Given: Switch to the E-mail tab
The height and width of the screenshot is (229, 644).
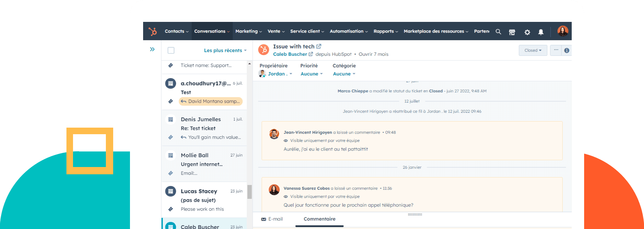Looking at the screenshot, I should point(272,219).
